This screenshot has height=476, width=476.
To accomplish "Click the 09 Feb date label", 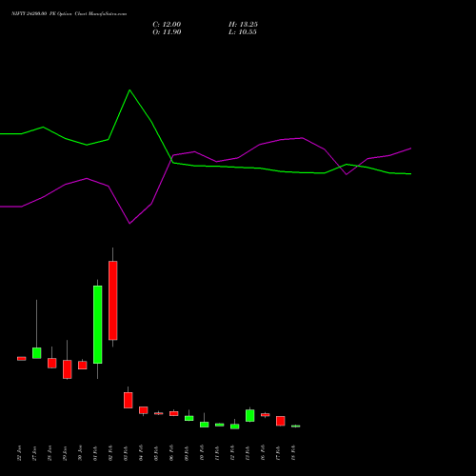I will pyautogui.click(x=187, y=453).
